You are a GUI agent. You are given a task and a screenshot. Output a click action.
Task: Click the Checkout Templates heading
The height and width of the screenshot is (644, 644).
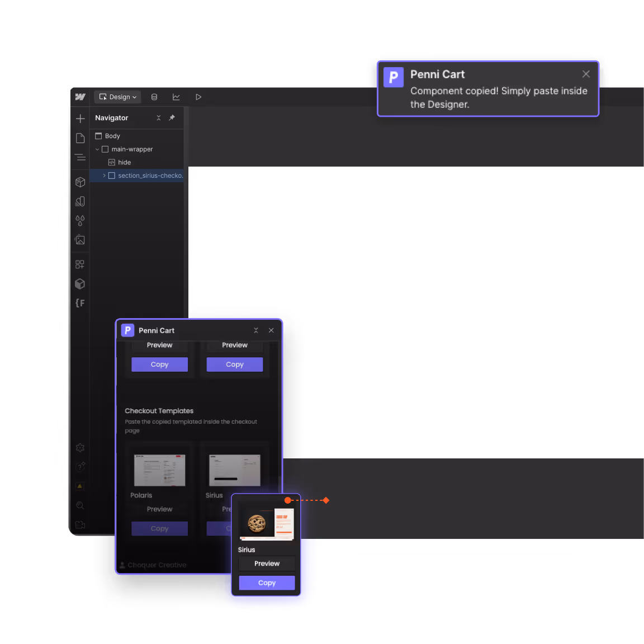tap(159, 411)
